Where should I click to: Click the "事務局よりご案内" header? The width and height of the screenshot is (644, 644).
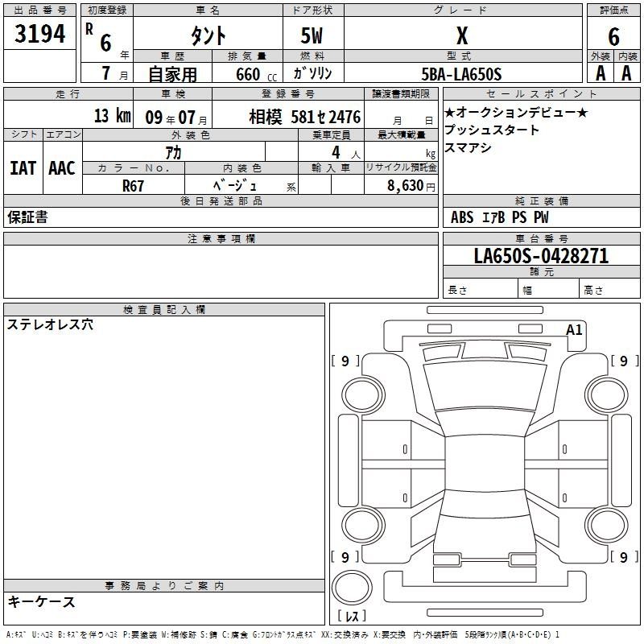164,586
